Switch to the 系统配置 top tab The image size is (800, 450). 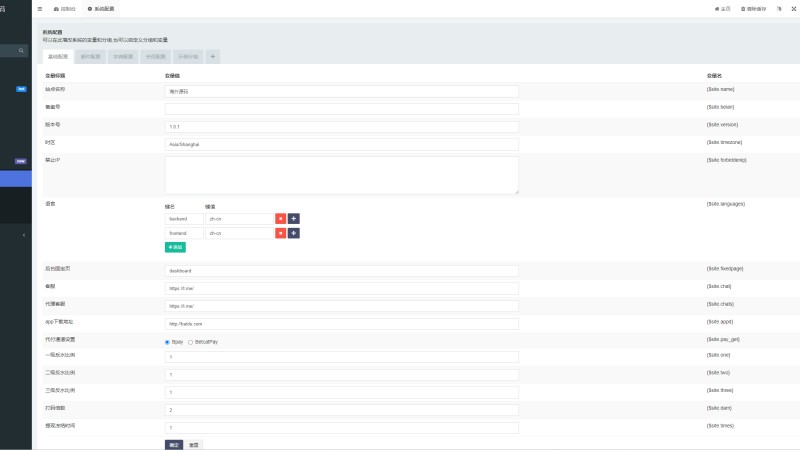101,9
